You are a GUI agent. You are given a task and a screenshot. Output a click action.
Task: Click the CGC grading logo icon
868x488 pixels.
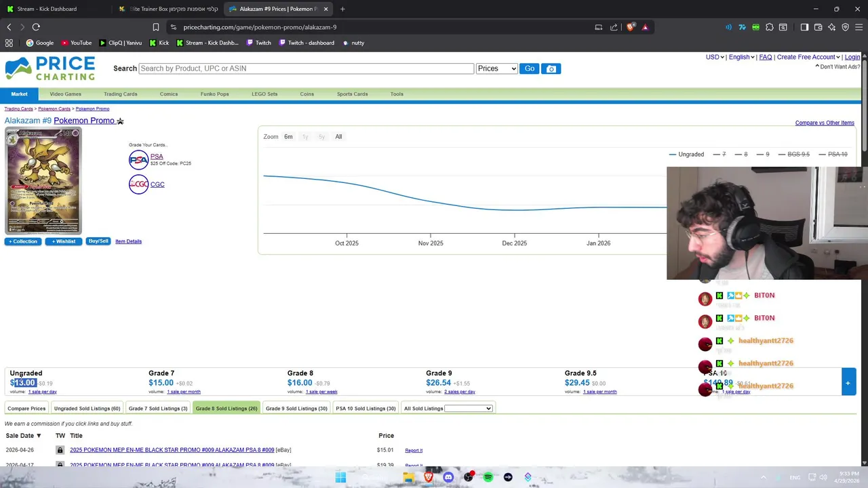(138, 184)
